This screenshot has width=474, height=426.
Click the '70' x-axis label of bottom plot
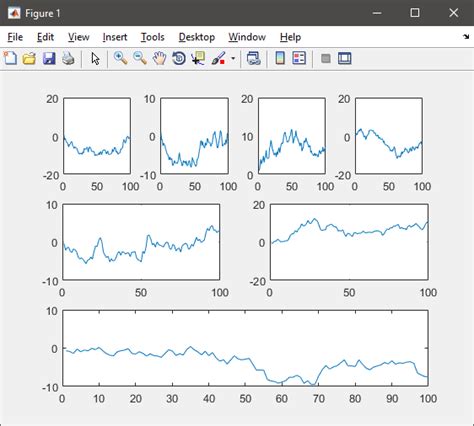(319, 399)
